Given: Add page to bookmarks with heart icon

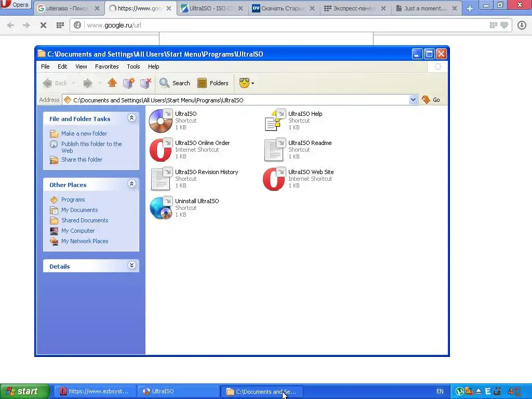Looking at the screenshot, I should click(504, 25).
